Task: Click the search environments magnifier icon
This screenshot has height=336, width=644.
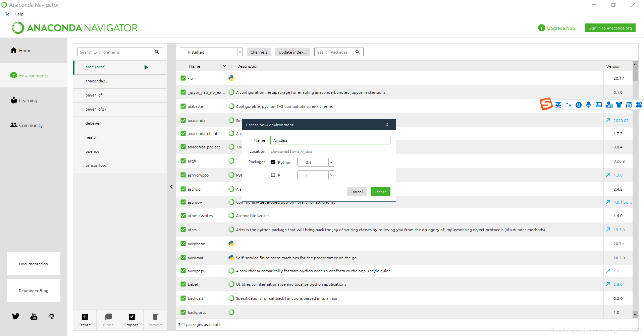Action: [x=157, y=52]
